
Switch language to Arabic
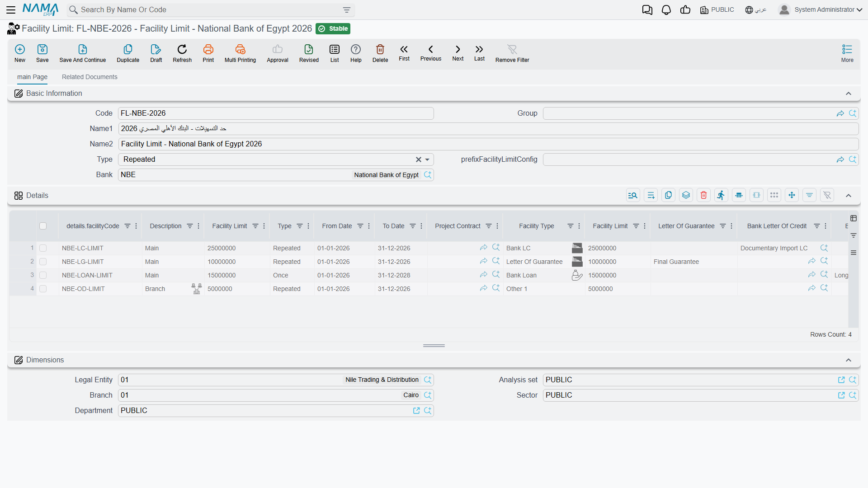[x=756, y=10]
